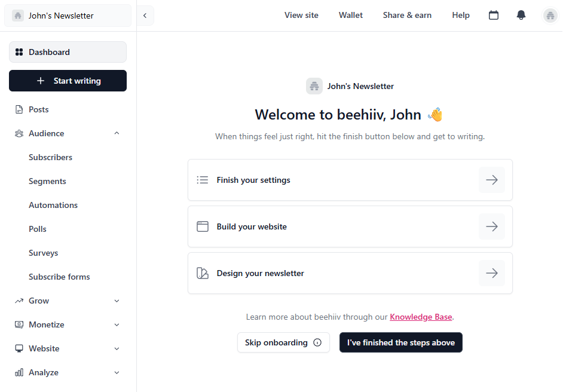This screenshot has height=392, width=563.
Task: Click the arrow on Design your newsletter card
Action: (x=491, y=272)
